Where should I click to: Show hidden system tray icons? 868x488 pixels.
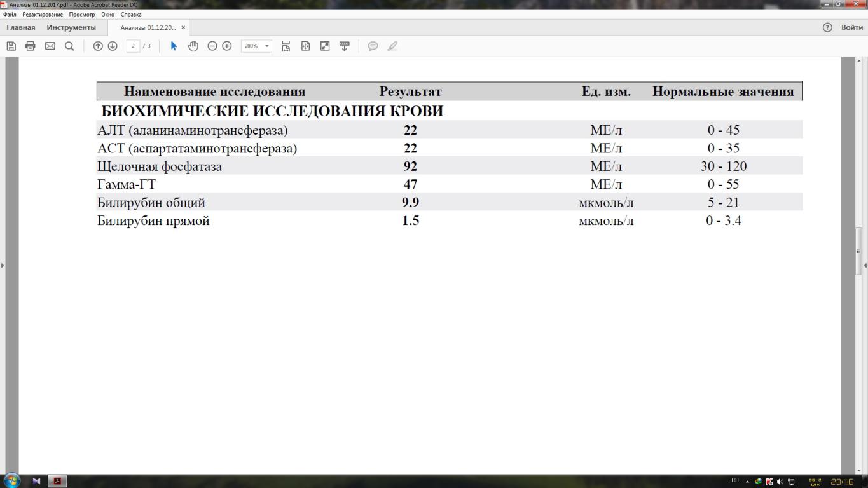(747, 482)
